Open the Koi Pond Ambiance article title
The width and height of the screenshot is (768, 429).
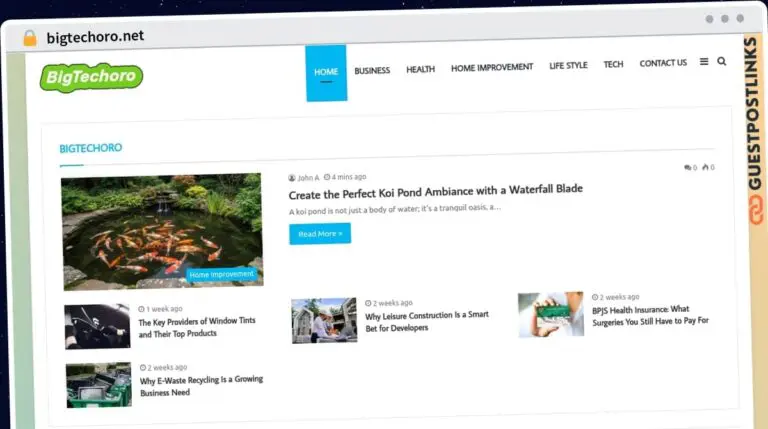click(x=435, y=189)
